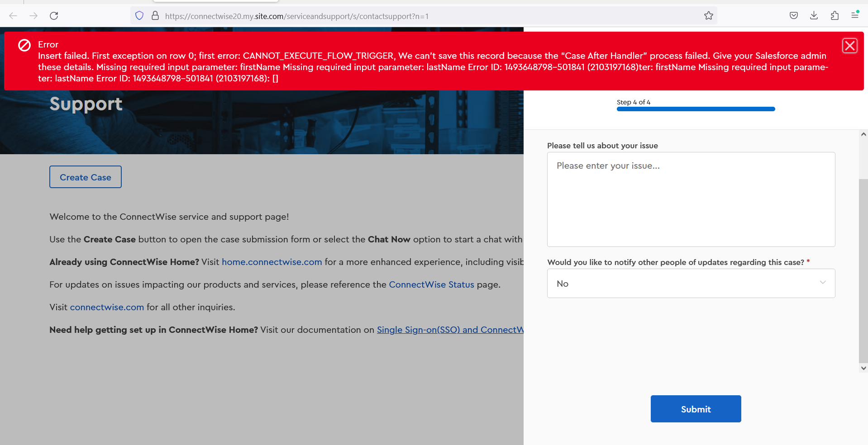
Task: Open the home.connectwise.com link
Action: tap(272, 262)
